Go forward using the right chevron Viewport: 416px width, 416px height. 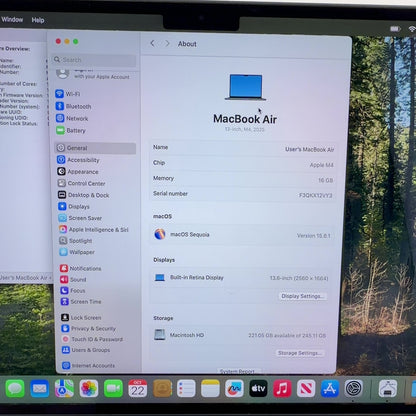167,43
